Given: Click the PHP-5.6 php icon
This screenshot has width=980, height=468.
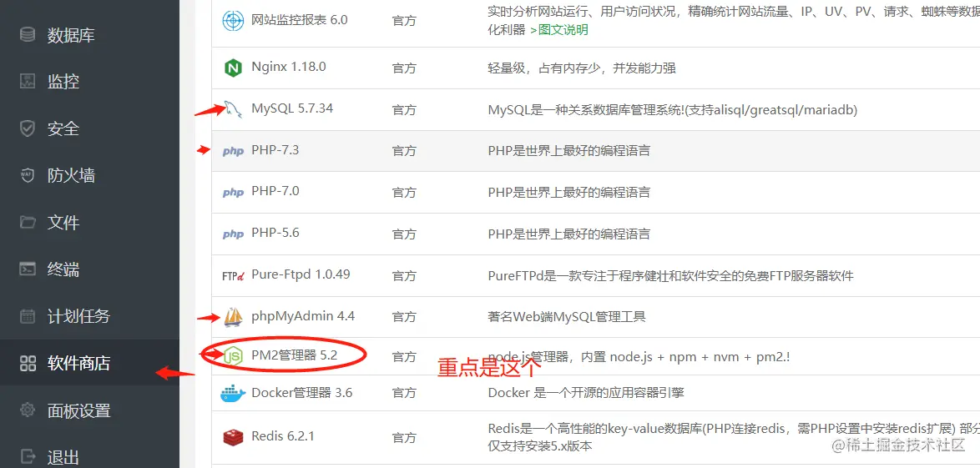Looking at the screenshot, I should (233, 234).
